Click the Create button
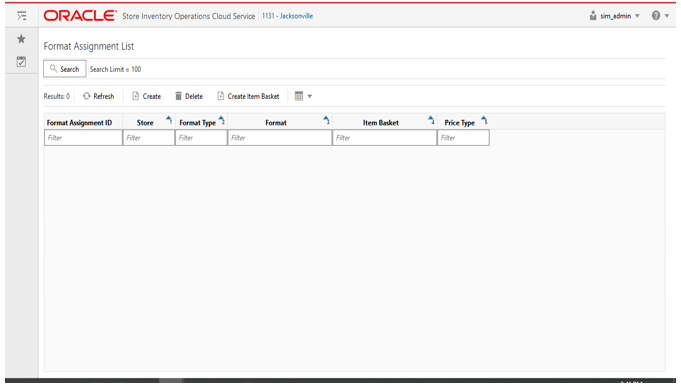681x385 pixels. click(x=147, y=96)
